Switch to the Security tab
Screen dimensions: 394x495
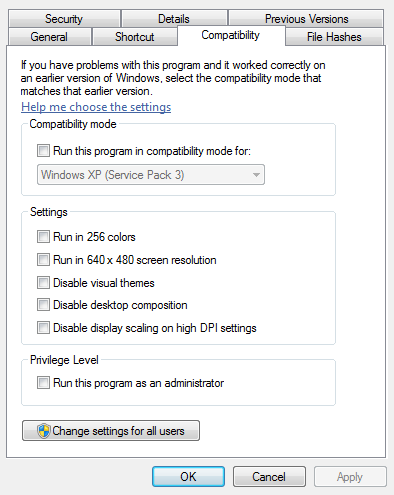(x=64, y=19)
